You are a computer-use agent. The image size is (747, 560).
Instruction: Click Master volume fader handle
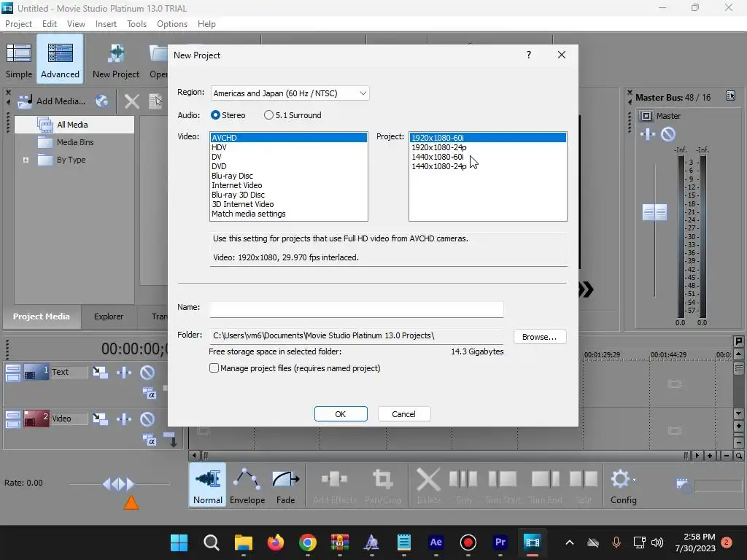click(654, 212)
